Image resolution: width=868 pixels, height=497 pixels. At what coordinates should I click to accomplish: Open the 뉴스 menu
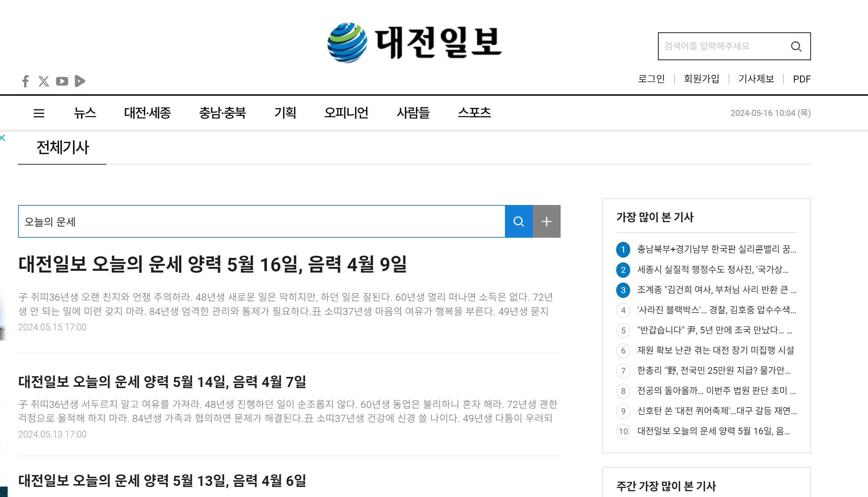(85, 113)
